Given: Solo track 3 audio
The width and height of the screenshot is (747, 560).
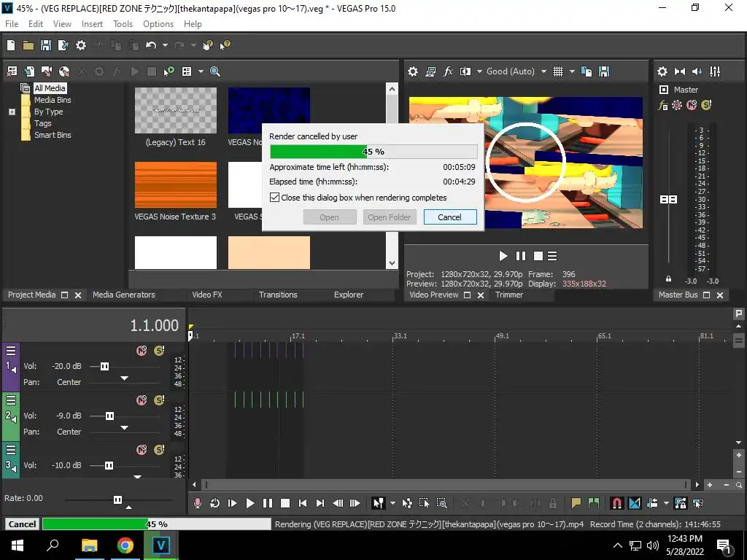Looking at the screenshot, I should [x=159, y=450].
